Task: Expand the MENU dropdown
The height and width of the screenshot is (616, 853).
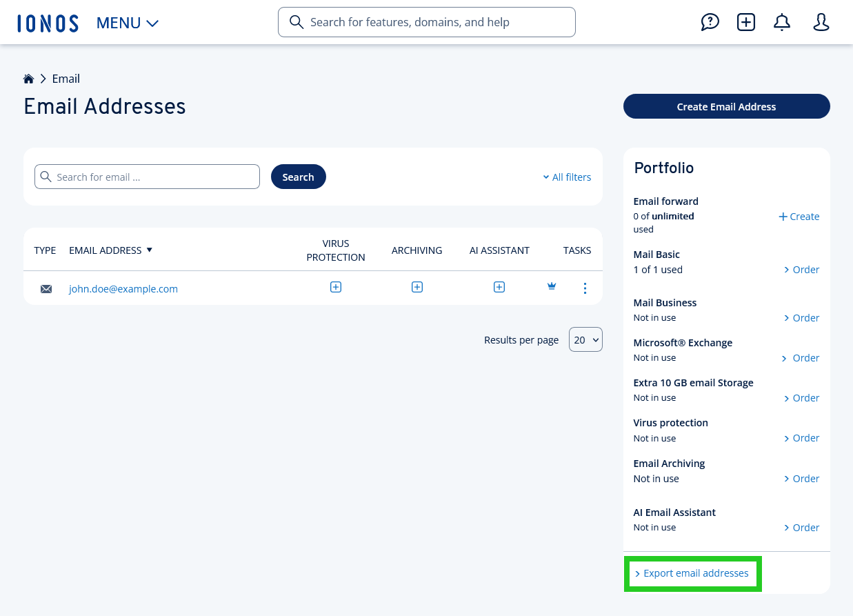Action: pos(128,23)
